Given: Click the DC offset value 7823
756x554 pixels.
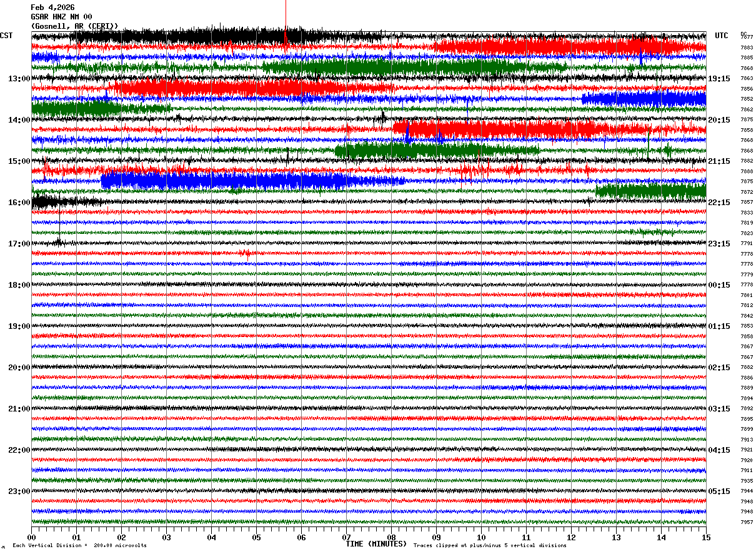Looking at the screenshot, I should (747, 233).
